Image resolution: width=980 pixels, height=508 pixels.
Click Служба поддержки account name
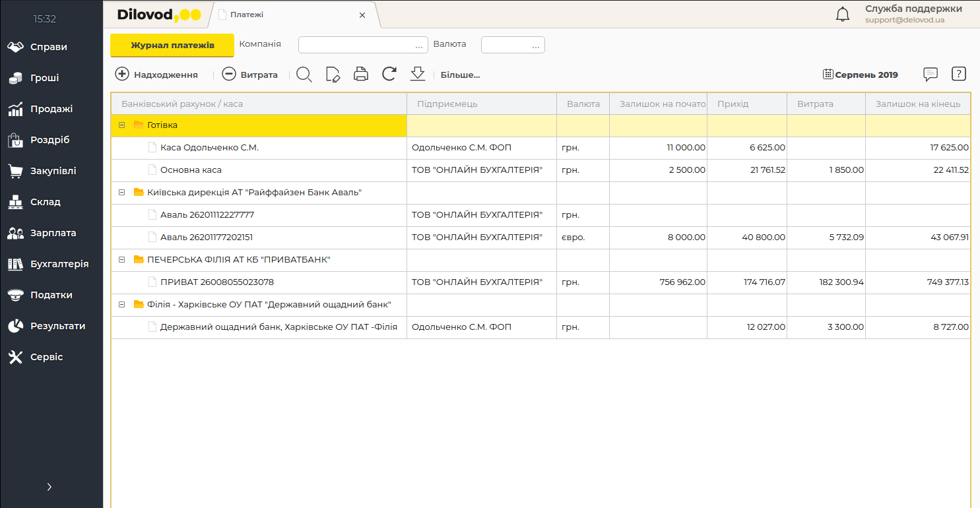(x=913, y=9)
